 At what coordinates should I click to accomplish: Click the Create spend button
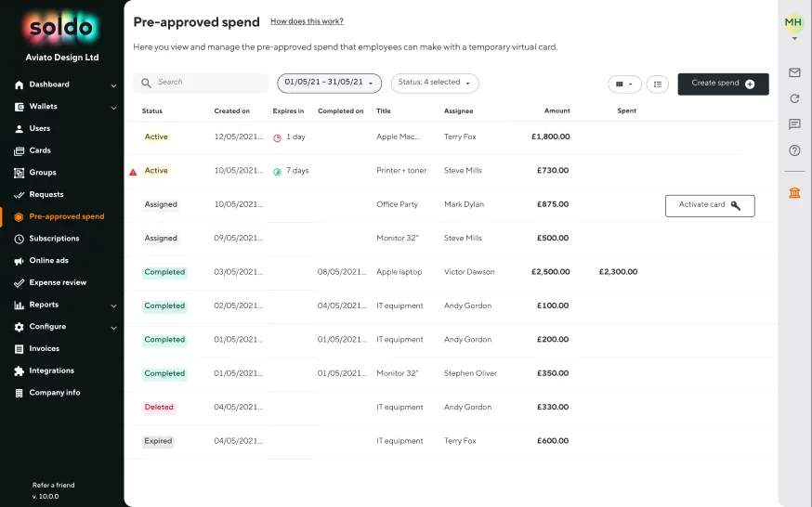tap(723, 84)
